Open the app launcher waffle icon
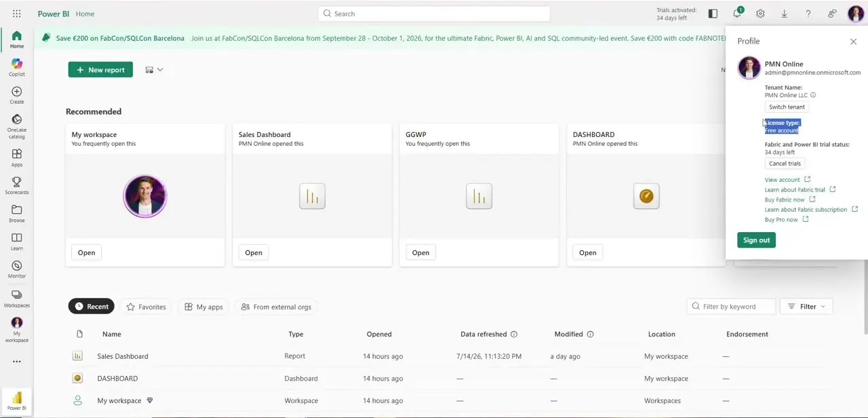The image size is (868, 418). click(x=16, y=14)
